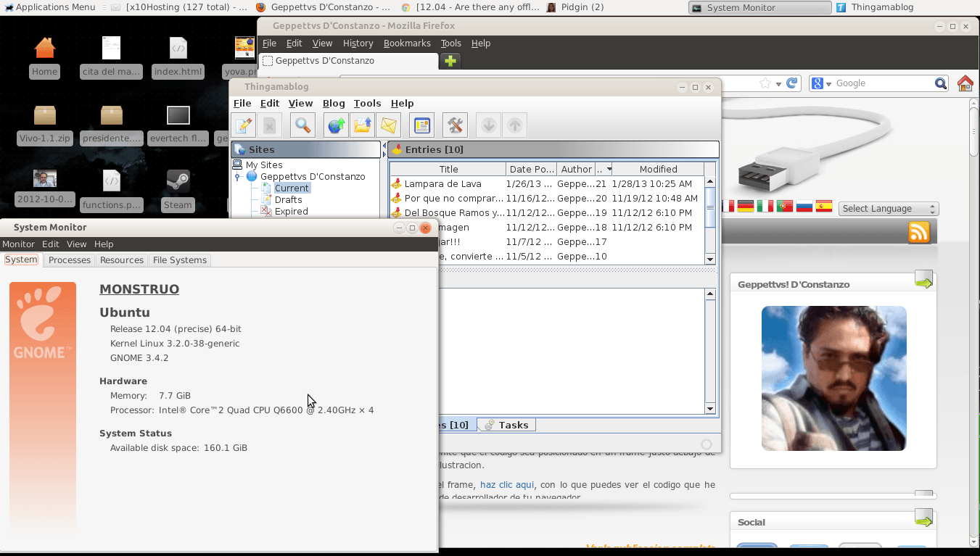
Task: Click the envelope icon in Thingamablog toolbar
Action: (388, 125)
